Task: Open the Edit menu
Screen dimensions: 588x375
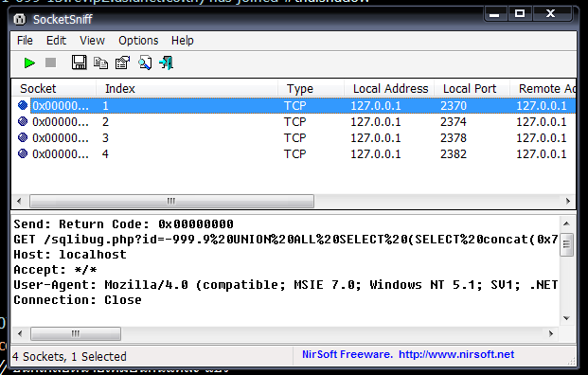Action: tap(56, 41)
